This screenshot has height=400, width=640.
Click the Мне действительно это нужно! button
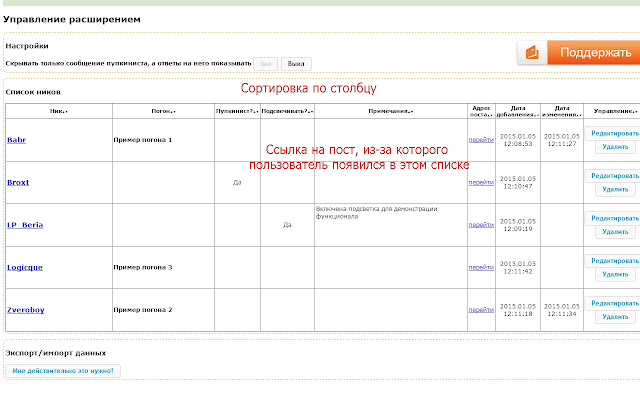tap(64, 371)
